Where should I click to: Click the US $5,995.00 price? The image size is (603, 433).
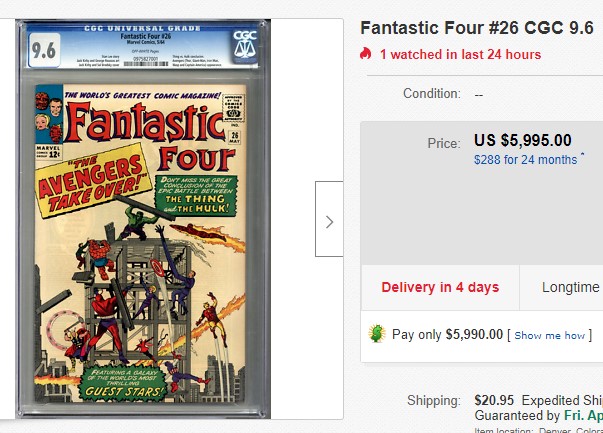coord(523,140)
